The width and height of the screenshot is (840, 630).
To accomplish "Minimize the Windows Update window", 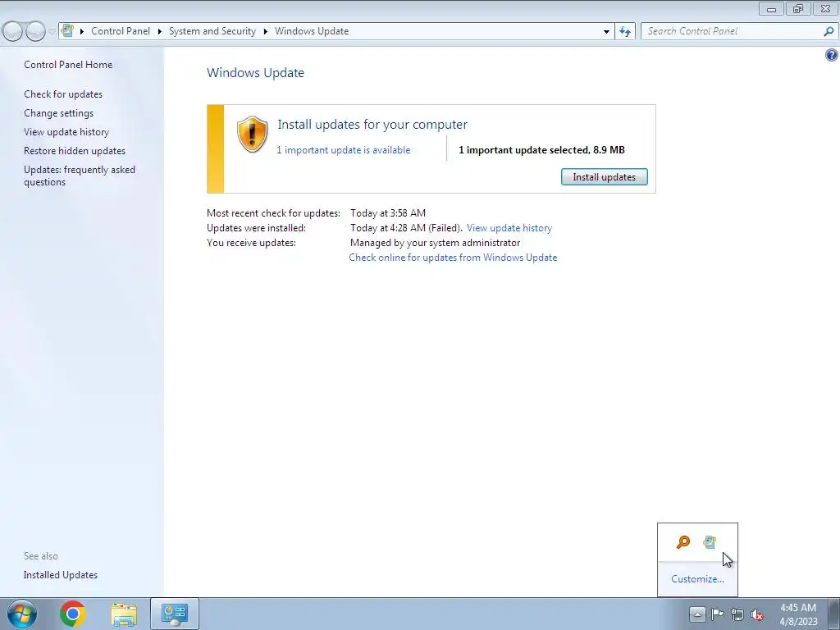I will click(x=771, y=8).
